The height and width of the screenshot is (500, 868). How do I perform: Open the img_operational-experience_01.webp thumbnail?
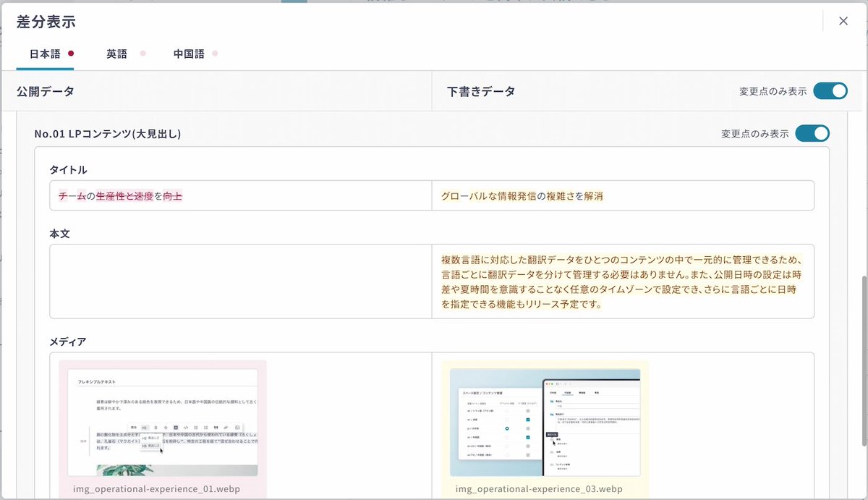163,423
